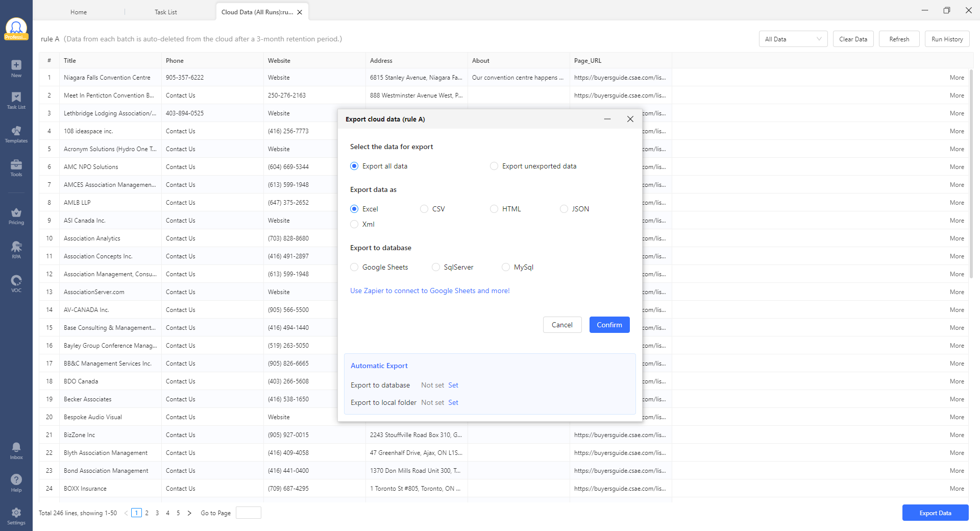Choose Google Sheets as export database
Image resolution: width=980 pixels, height=531 pixels.
tap(354, 267)
